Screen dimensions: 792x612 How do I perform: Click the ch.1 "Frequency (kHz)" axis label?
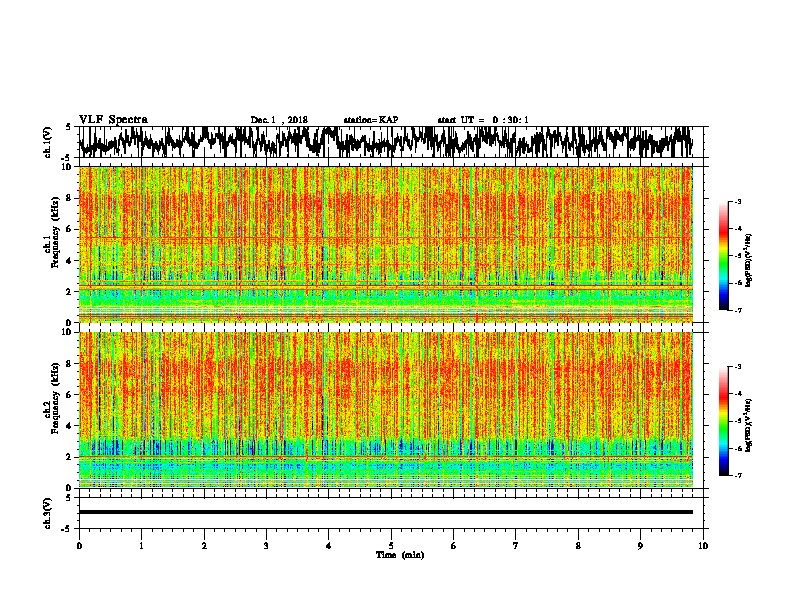[55, 233]
